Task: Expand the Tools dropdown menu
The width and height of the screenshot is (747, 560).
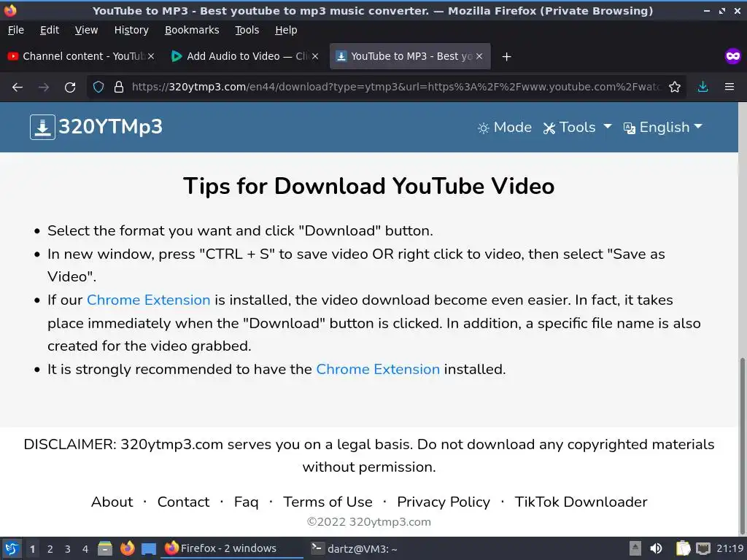Action: (x=577, y=127)
